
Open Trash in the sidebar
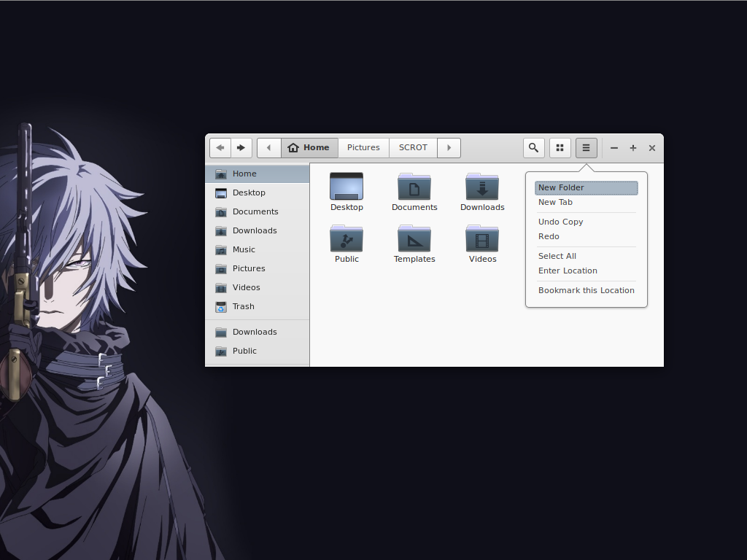tap(258, 307)
